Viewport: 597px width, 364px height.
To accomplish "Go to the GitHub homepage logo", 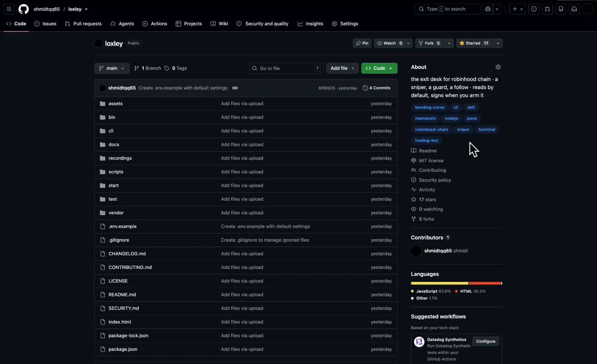I will [x=23, y=9].
